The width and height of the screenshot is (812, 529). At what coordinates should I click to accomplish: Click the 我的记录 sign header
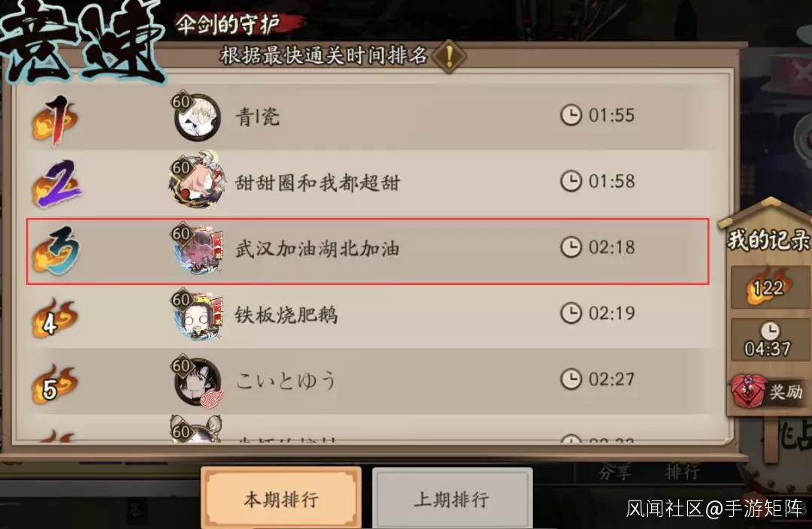tap(768, 240)
